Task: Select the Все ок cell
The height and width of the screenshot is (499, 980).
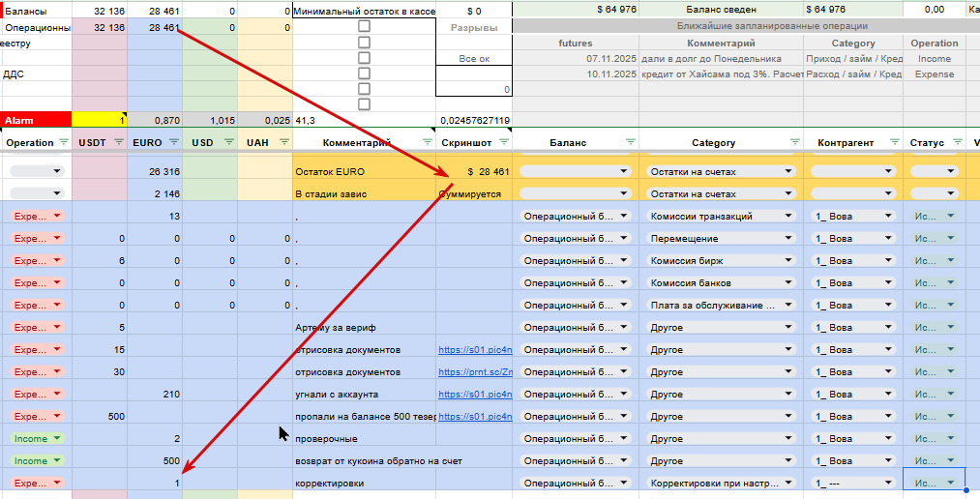Action: click(x=474, y=59)
